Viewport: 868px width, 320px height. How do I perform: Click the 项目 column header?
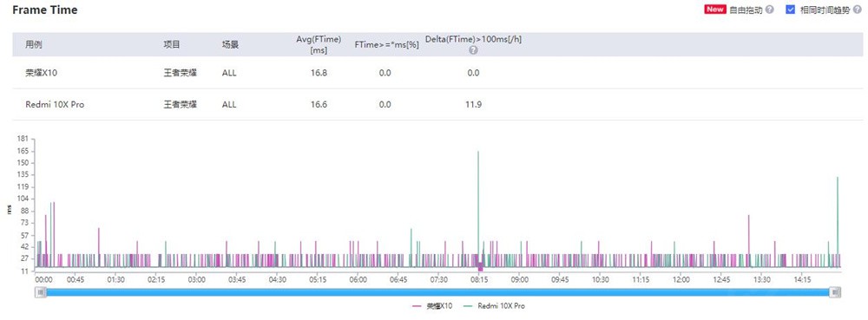click(x=172, y=44)
